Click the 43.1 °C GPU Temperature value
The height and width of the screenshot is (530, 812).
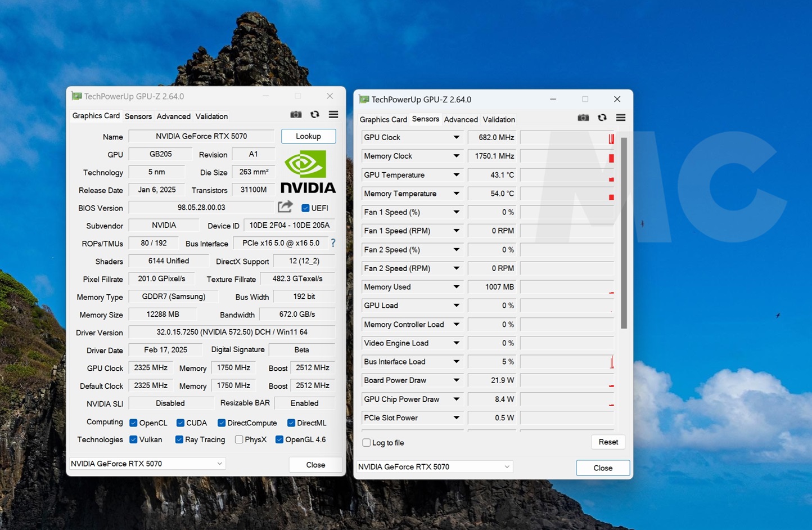pyautogui.click(x=492, y=175)
